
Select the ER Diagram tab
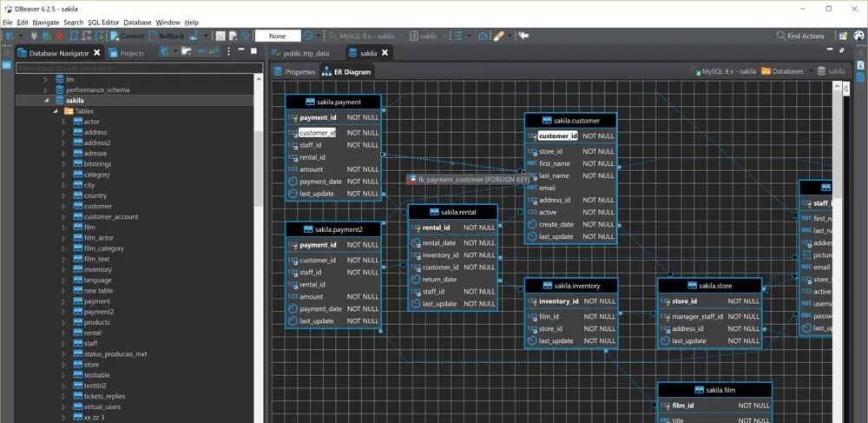pos(346,71)
